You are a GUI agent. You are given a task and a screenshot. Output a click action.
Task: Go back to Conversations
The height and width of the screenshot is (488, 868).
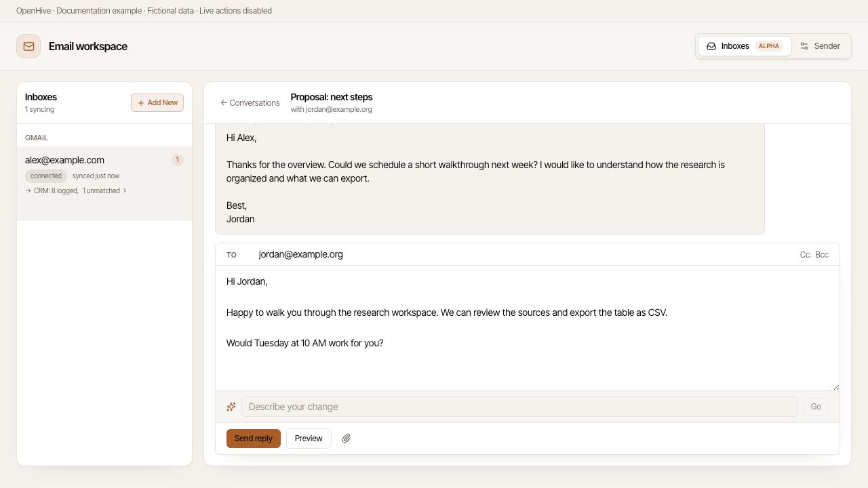250,103
